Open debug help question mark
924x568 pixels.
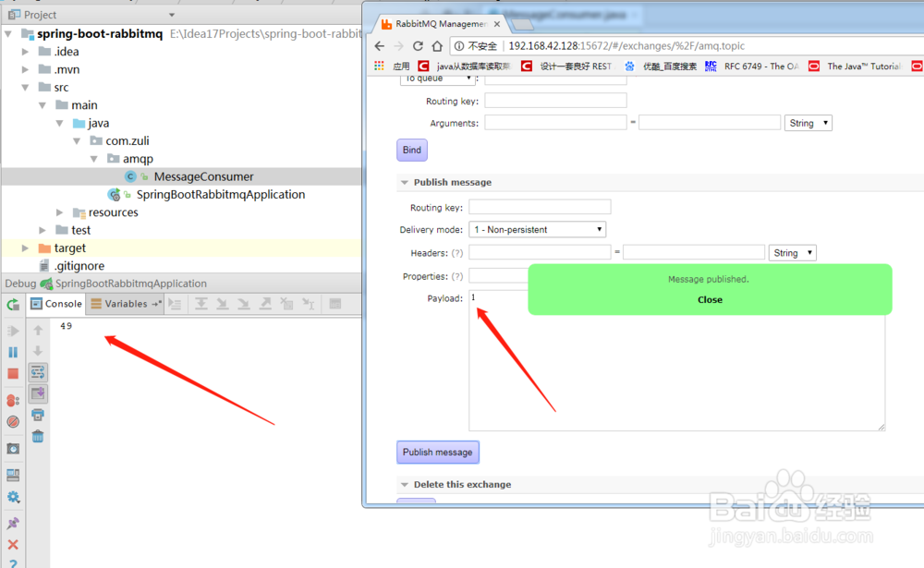(x=13, y=563)
